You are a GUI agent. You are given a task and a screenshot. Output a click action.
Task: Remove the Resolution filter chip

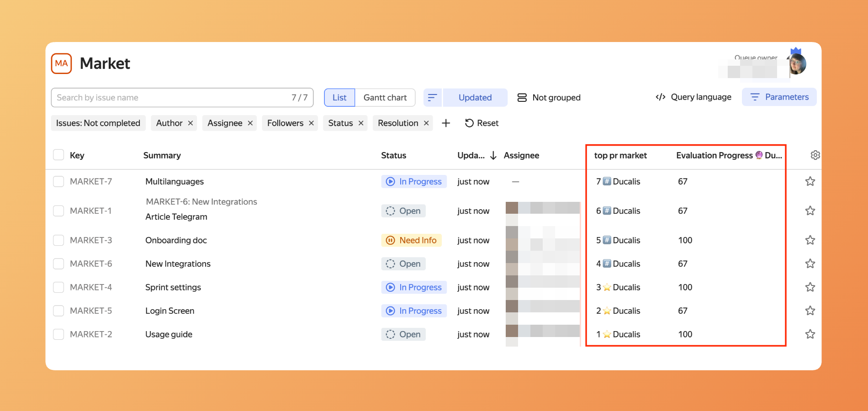pos(426,123)
